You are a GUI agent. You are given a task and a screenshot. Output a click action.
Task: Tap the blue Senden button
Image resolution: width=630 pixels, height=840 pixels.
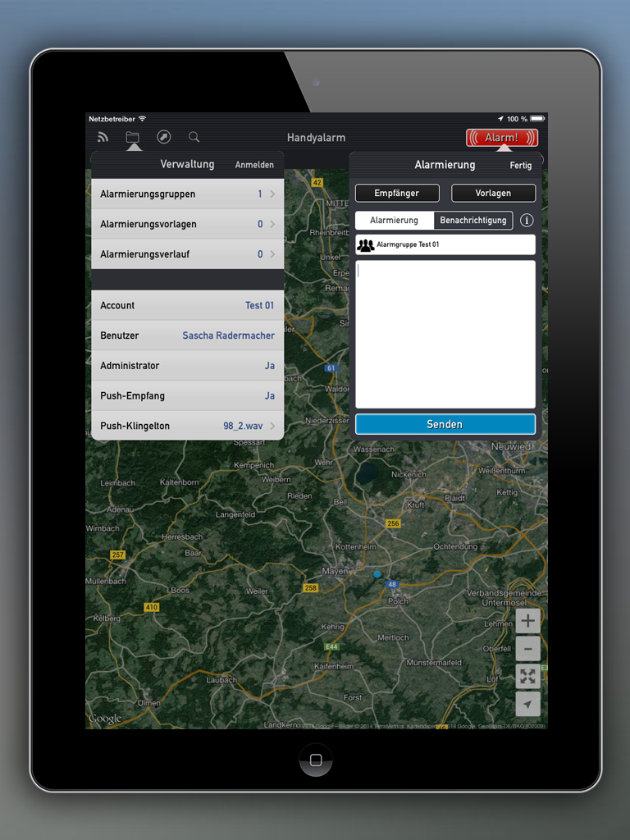(445, 424)
